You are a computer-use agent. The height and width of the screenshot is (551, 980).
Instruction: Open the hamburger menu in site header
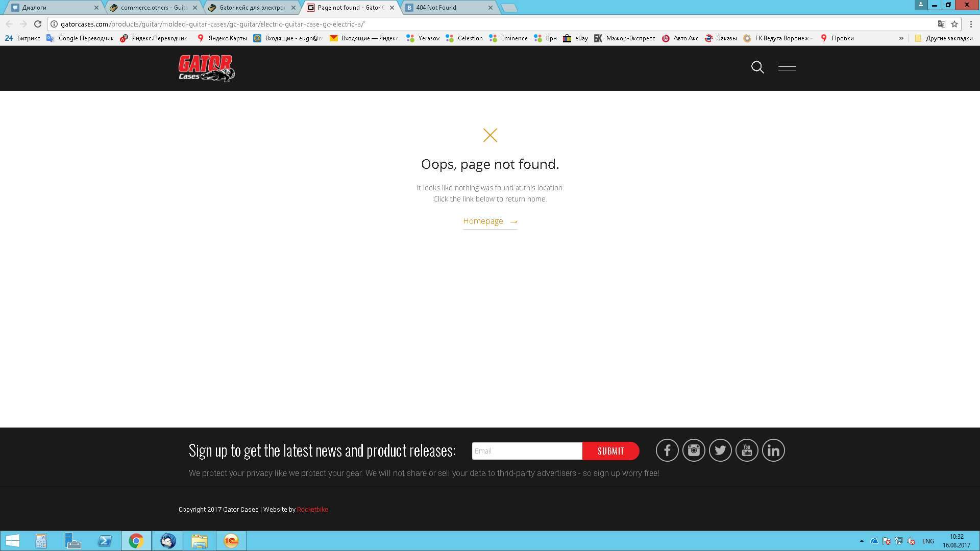click(x=787, y=67)
